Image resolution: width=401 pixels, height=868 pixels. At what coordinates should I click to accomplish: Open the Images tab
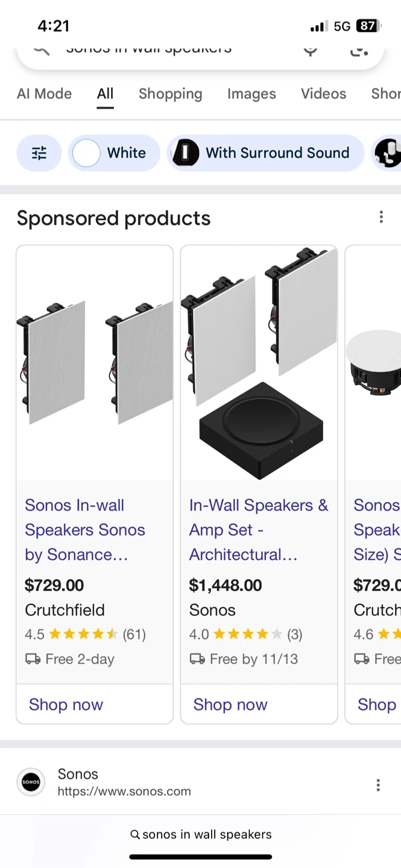pos(251,94)
